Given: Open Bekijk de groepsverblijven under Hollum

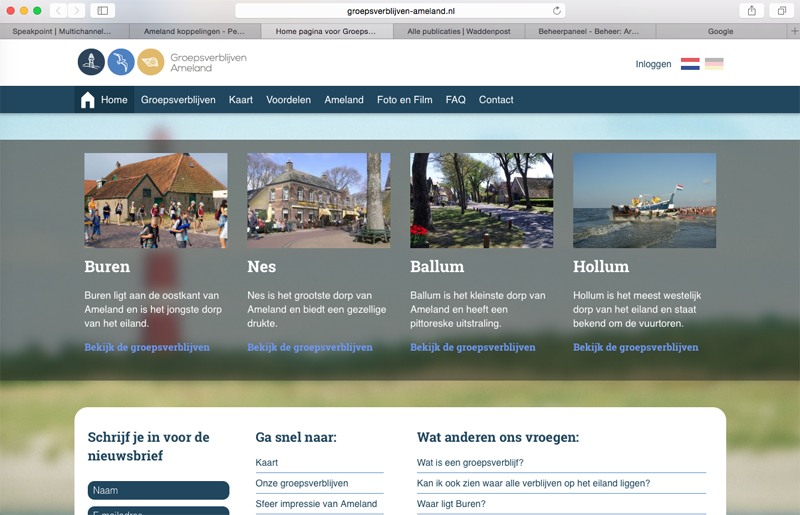Looking at the screenshot, I should pos(636,347).
